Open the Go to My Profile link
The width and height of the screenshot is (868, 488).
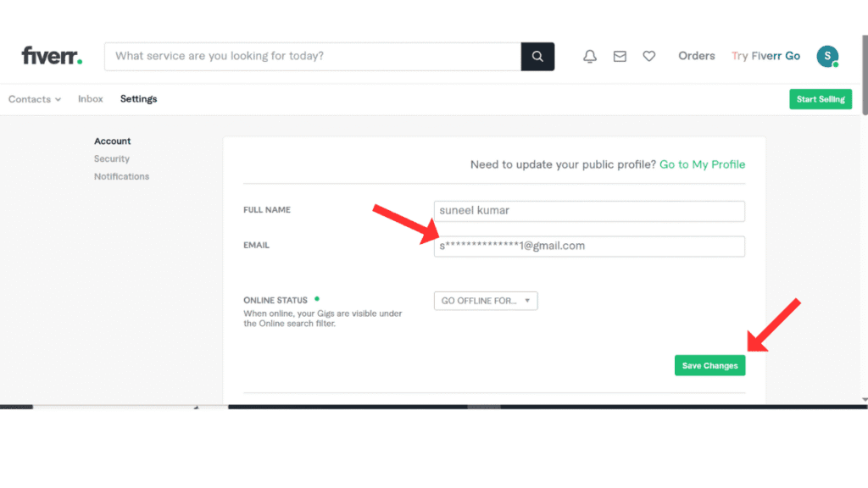pos(702,164)
